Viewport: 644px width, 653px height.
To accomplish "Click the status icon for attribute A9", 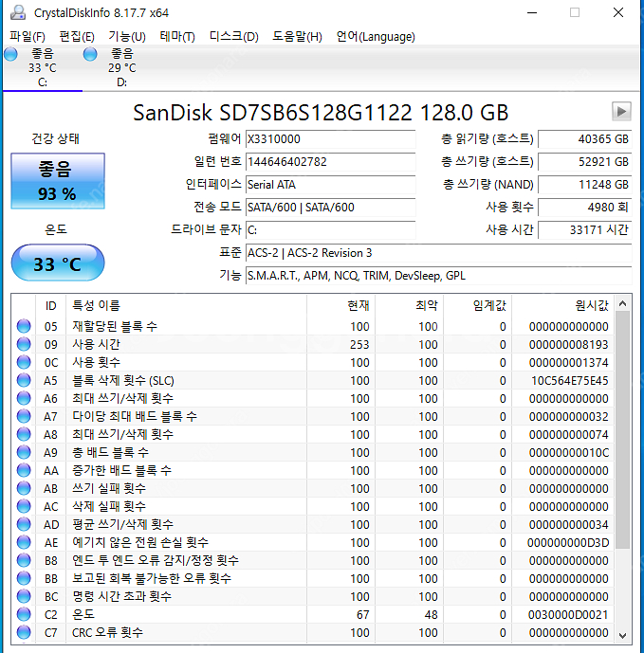I will tap(24, 452).
